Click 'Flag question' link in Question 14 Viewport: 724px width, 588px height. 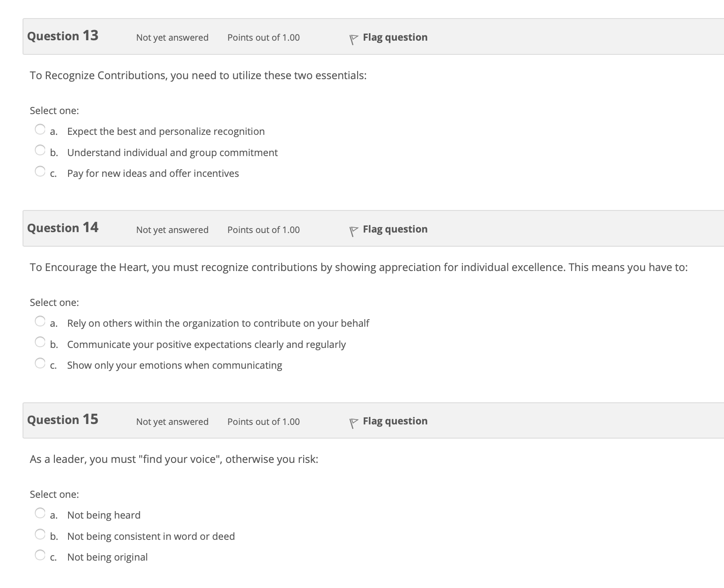click(x=395, y=229)
